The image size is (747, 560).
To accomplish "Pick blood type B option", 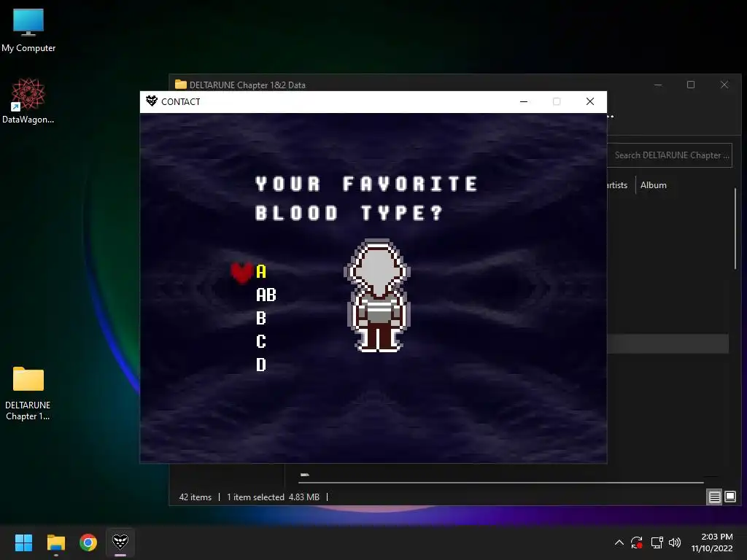I will click(x=260, y=318).
